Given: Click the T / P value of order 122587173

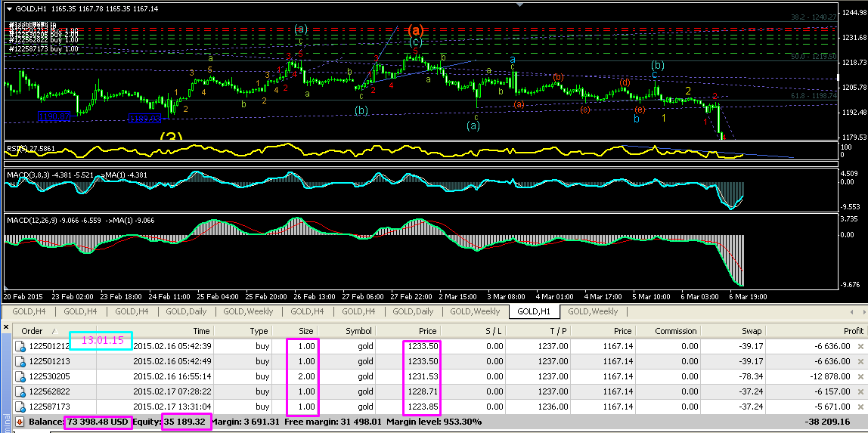Looking at the screenshot, I should [x=553, y=407].
